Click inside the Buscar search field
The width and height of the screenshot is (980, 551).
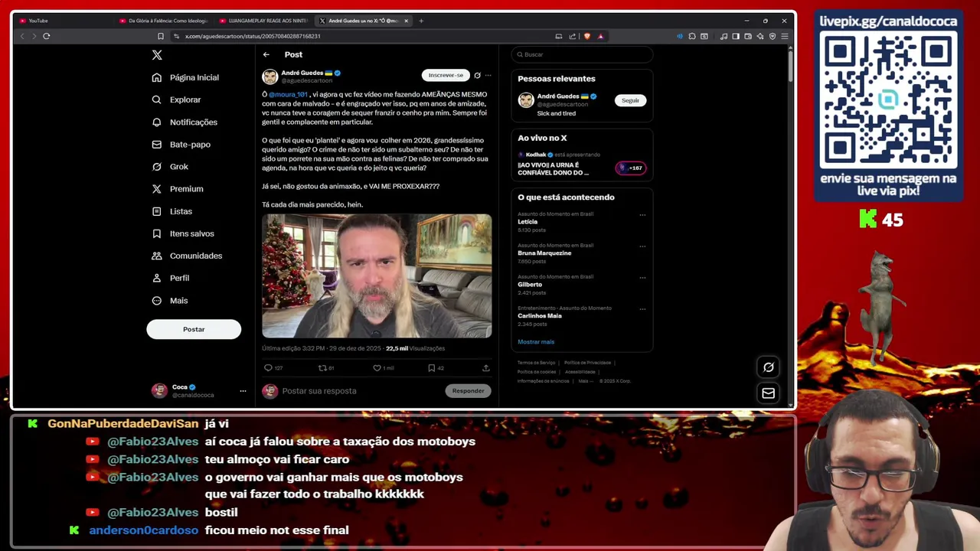pyautogui.click(x=582, y=54)
